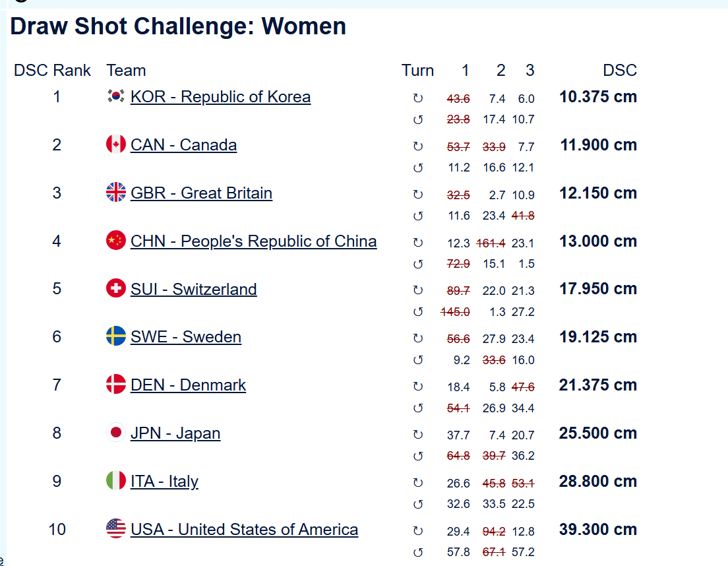
Task: Click the Canada flag icon
Action: (x=116, y=144)
